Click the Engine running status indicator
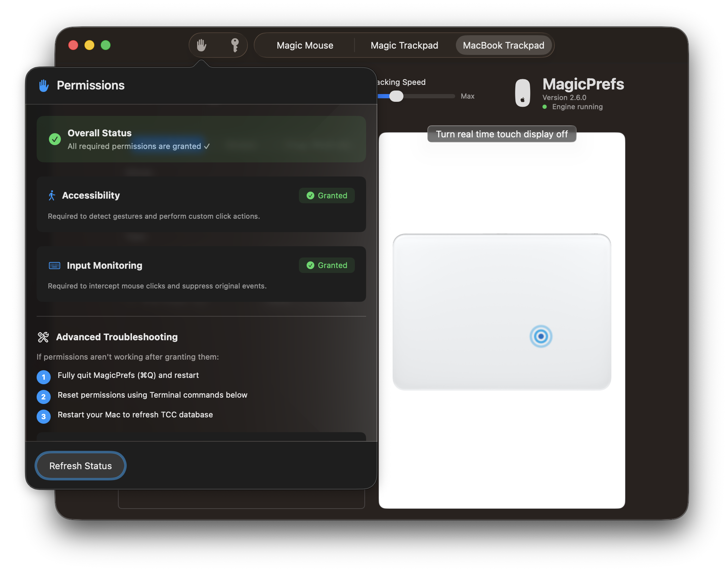This screenshot has height=572, width=728. [x=545, y=107]
